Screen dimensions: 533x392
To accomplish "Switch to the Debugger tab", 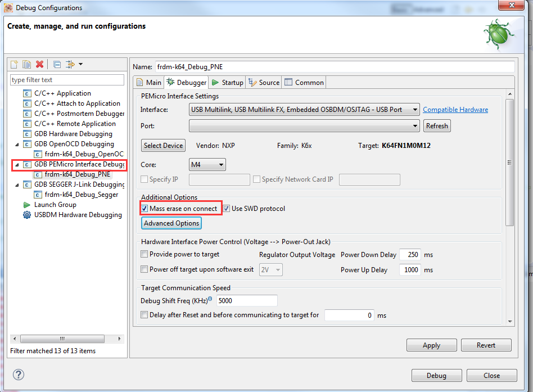I will (x=186, y=82).
